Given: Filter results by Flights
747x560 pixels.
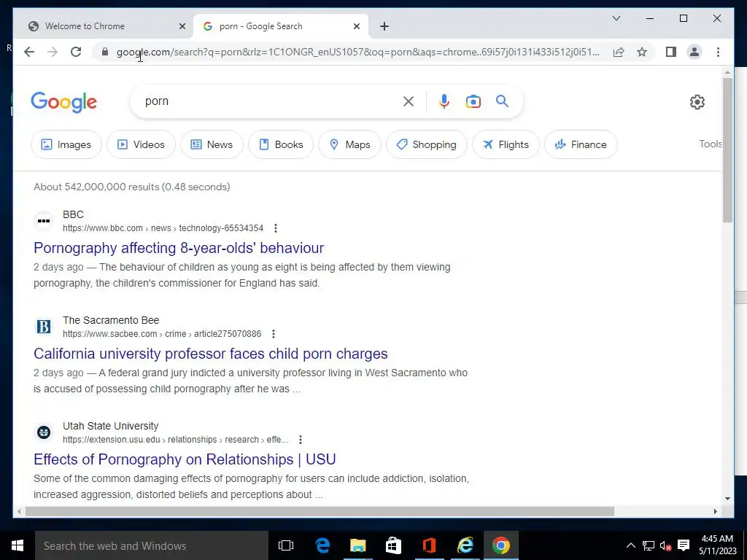Looking at the screenshot, I should (x=506, y=144).
